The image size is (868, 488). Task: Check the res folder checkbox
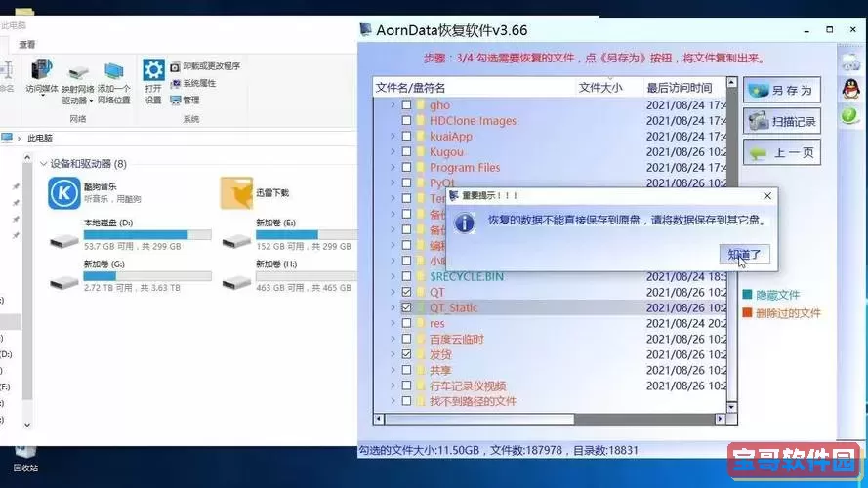pyautogui.click(x=406, y=322)
